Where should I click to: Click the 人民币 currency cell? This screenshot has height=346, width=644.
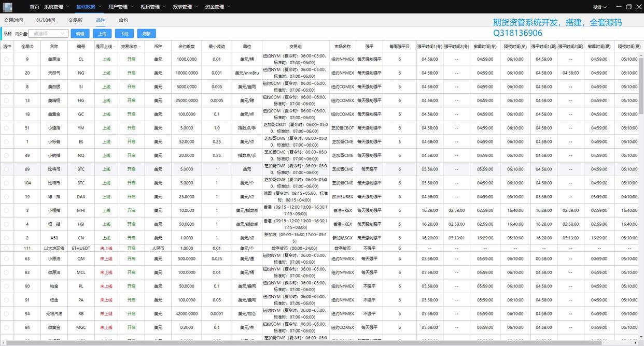(158, 248)
